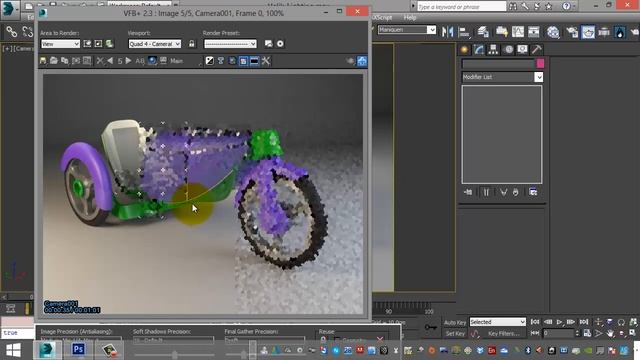640x360 pixels.
Task: Open the Render Preset dropdown
Action: click(230, 44)
